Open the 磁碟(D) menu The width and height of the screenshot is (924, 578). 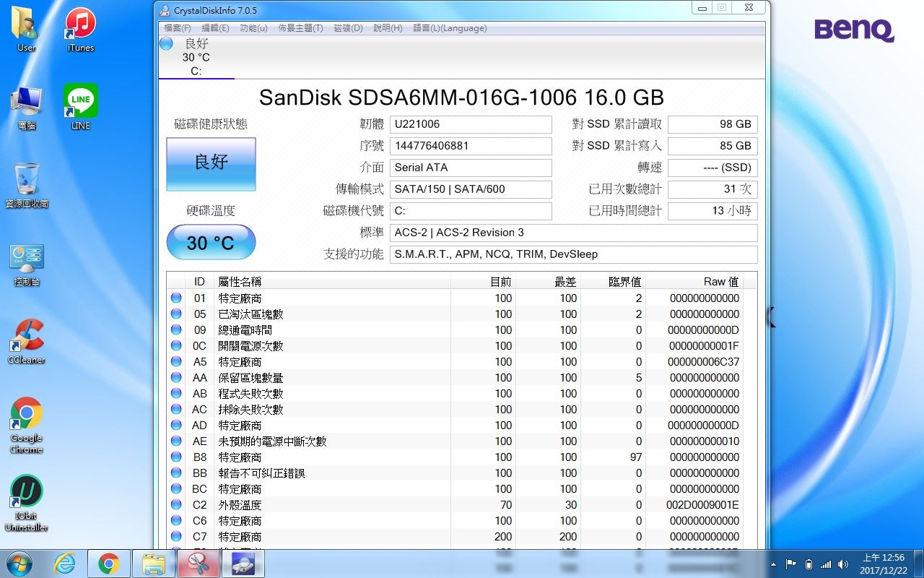[348, 28]
